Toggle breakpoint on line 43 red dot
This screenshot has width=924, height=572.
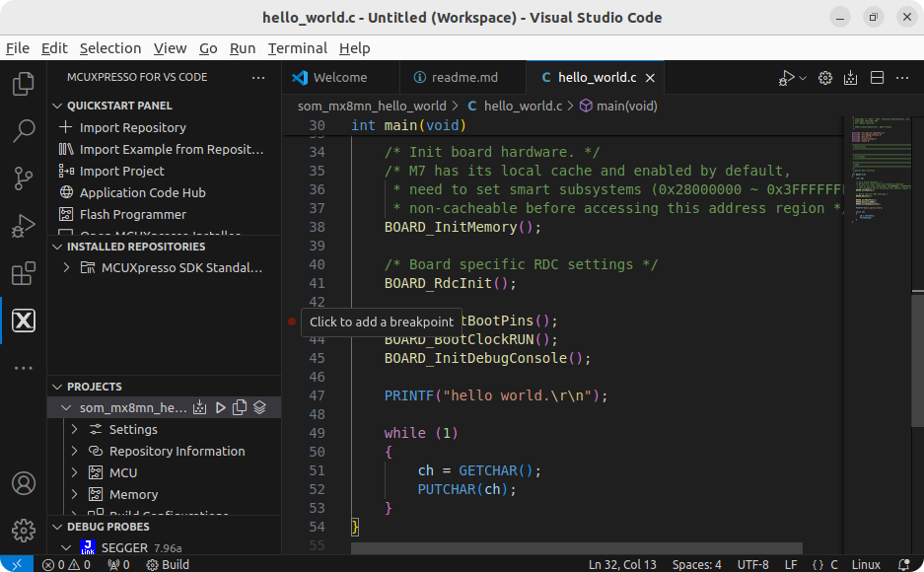[292, 322]
